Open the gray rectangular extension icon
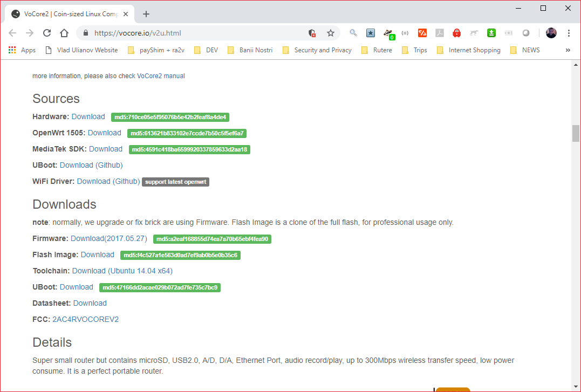This screenshot has height=392, width=581. tap(508, 33)
